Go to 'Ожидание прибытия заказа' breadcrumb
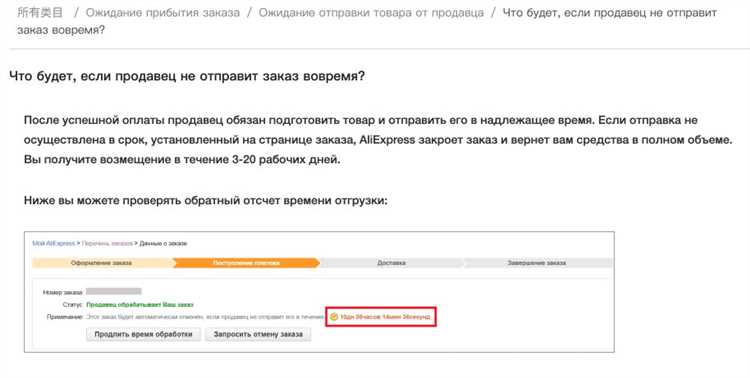 [163, 12]
